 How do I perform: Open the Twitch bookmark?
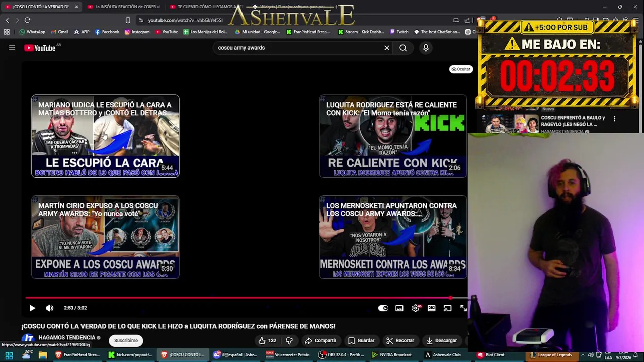(x=399, y=32)
